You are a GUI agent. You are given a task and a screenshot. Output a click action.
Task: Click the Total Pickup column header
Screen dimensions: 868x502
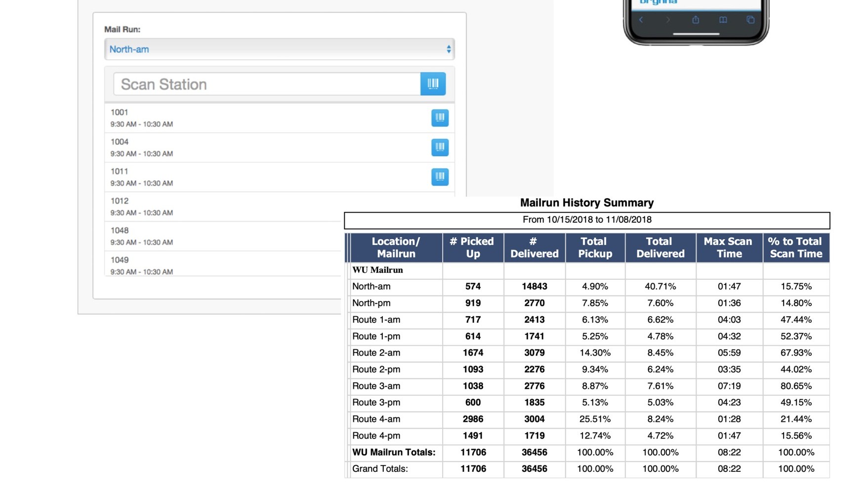pos(595,248)
